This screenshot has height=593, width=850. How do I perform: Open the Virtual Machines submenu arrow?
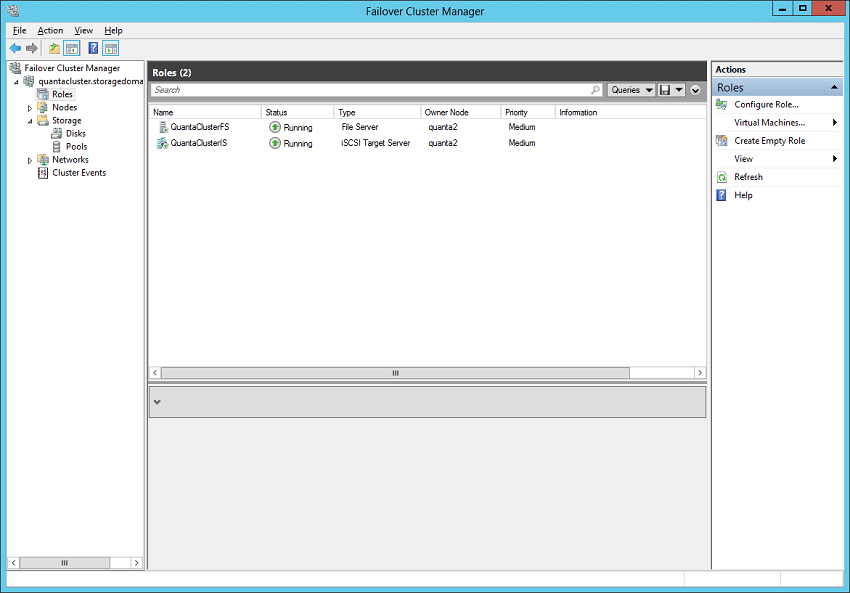835,123
